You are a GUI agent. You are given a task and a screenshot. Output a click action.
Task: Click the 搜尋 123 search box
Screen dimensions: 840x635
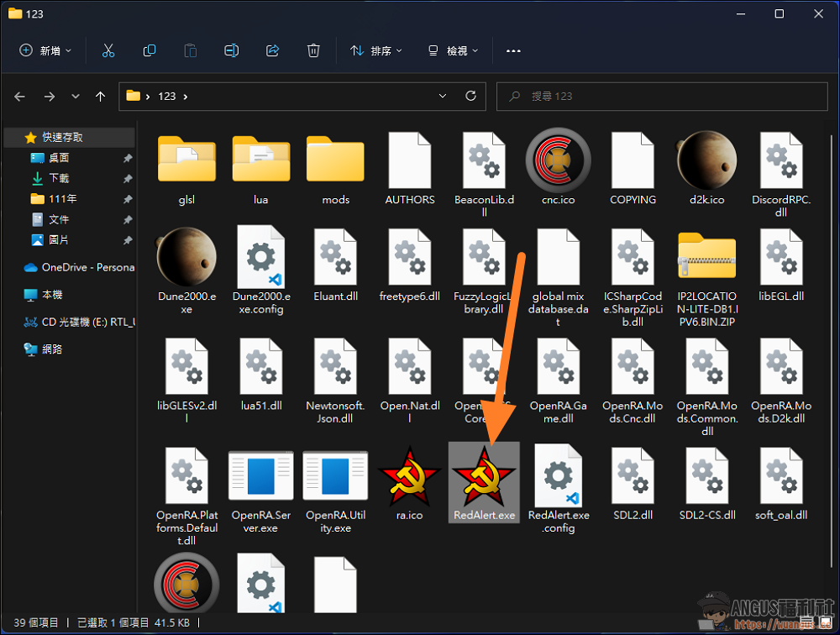(662, 97)
